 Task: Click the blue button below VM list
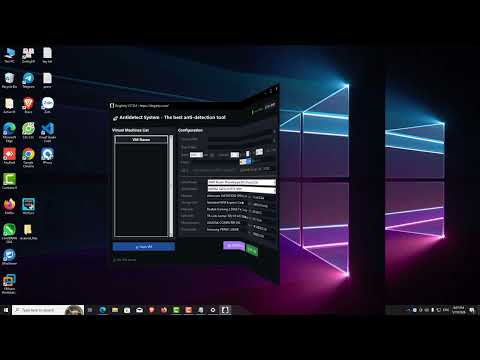[144, 247]
